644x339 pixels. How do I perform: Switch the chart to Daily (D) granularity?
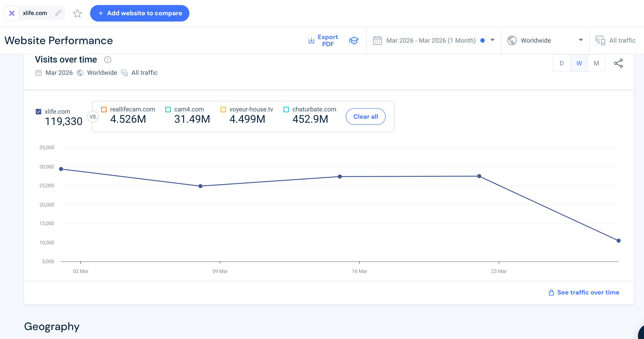(x=561, y=63)
